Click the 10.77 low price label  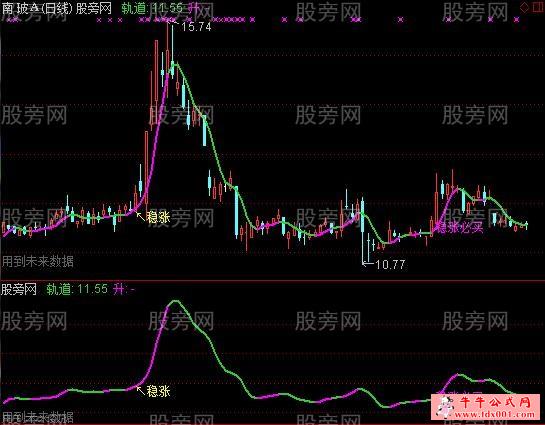tap(390, 265)
